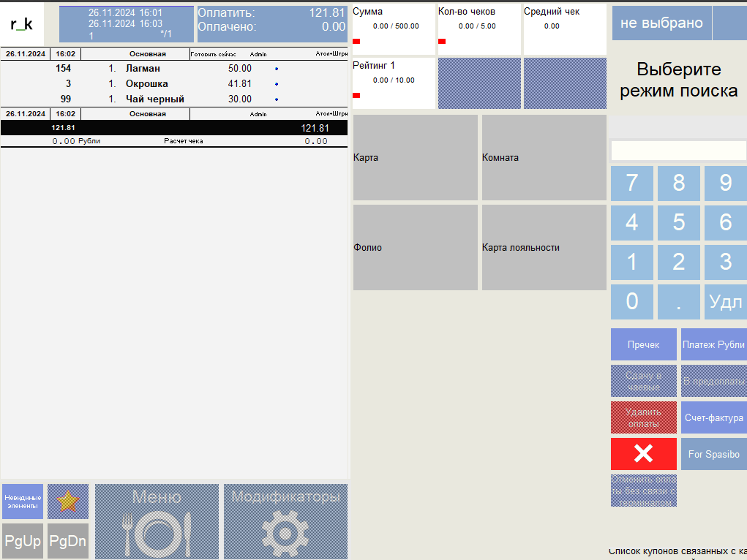Image resolution: width=747 pixels, height=560 pixels.
Task: Click the Удл delete key on keypad
Action: click(725, 301)
